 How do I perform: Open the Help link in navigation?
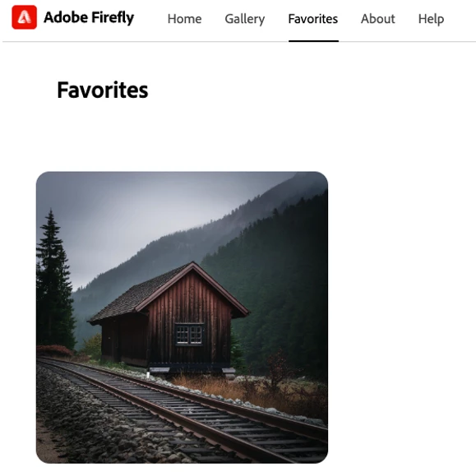point(431,19)
